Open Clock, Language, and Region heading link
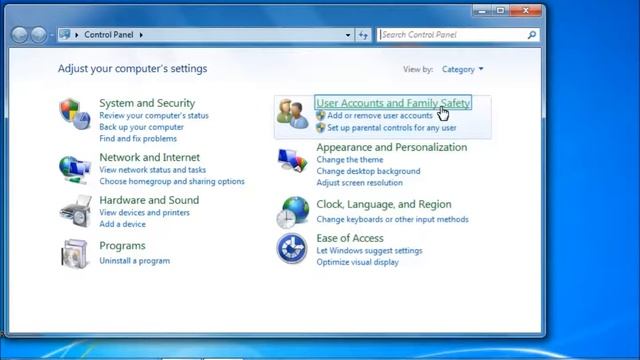 (384, 204)
